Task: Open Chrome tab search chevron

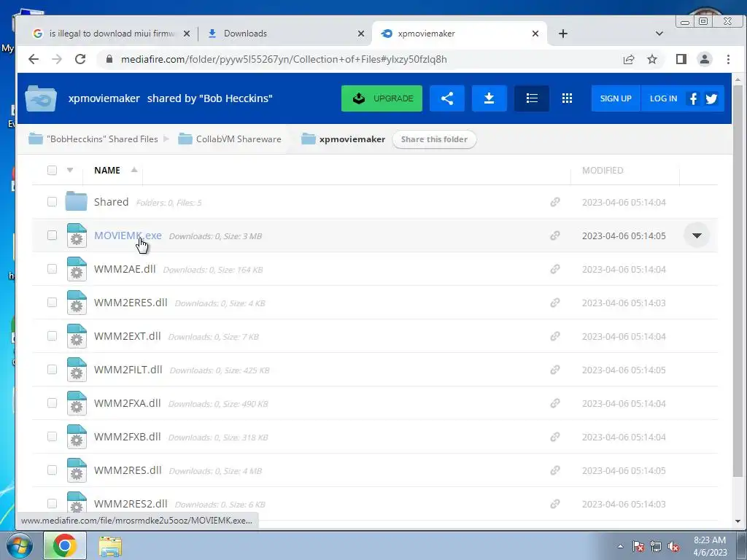Action: click(x=659, y=34)
